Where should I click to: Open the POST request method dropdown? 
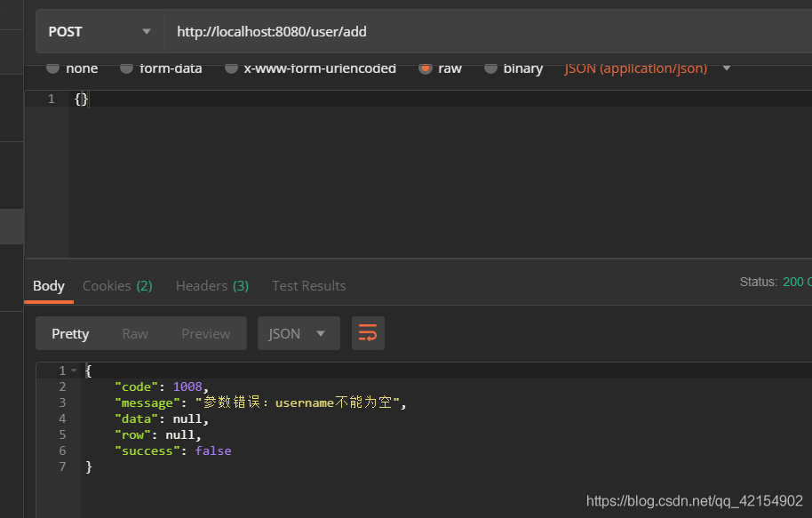click(x=98, y=31)
